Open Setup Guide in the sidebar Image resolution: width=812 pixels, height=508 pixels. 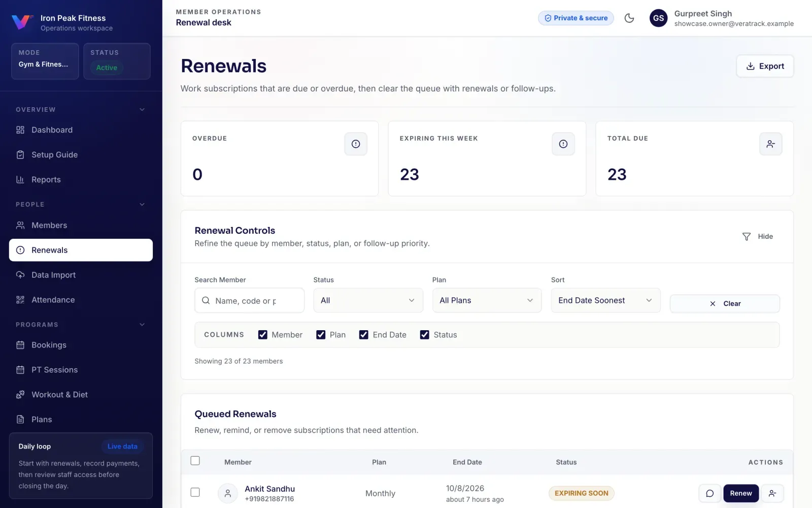(x=81, y=155)
